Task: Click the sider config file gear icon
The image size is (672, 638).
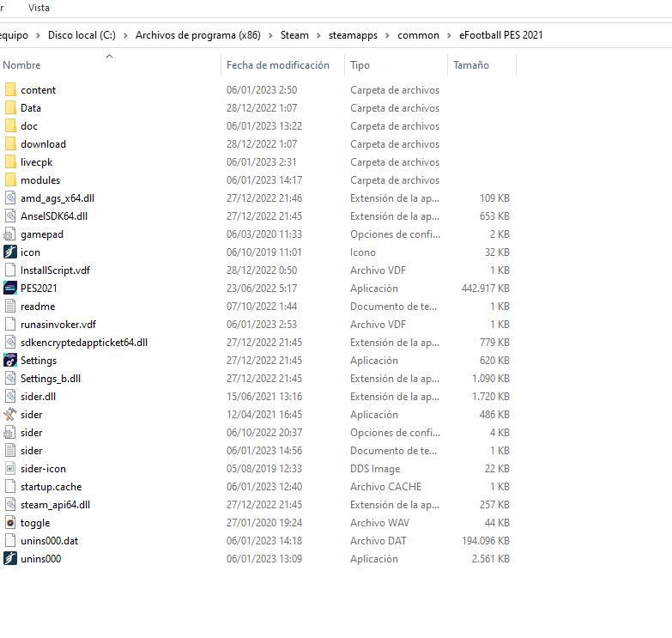Action: coord(9,432)
